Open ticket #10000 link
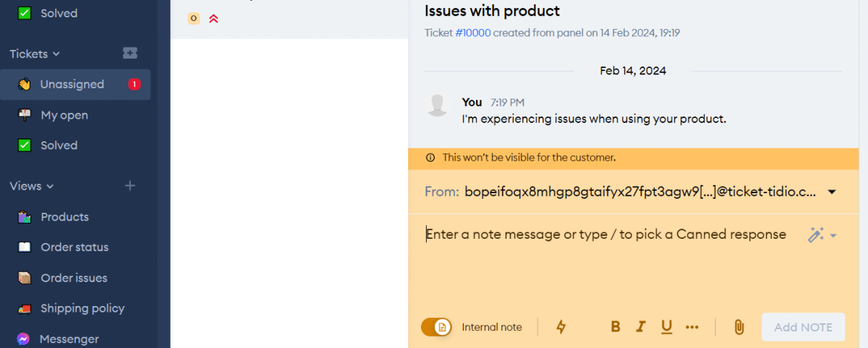The image size is (868, 348). point(472,33)
